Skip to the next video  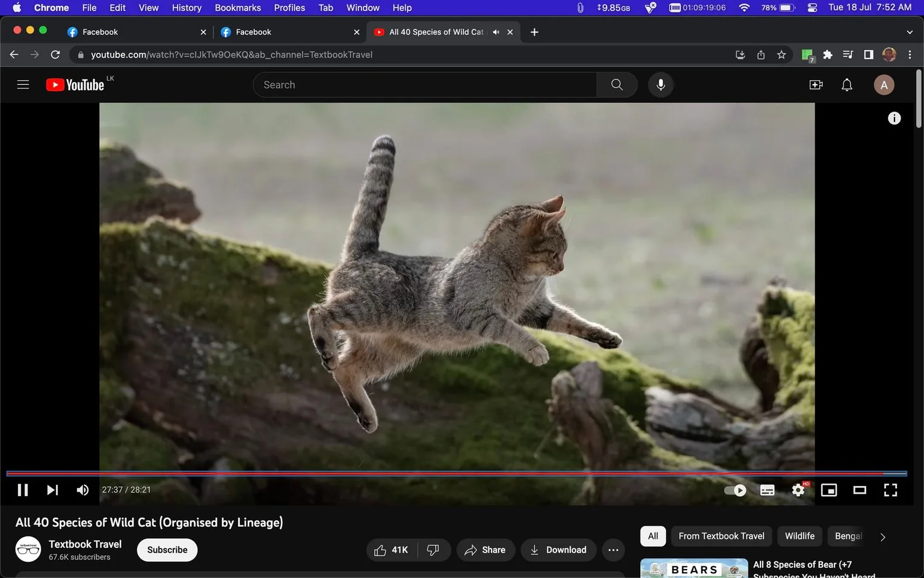52,490
